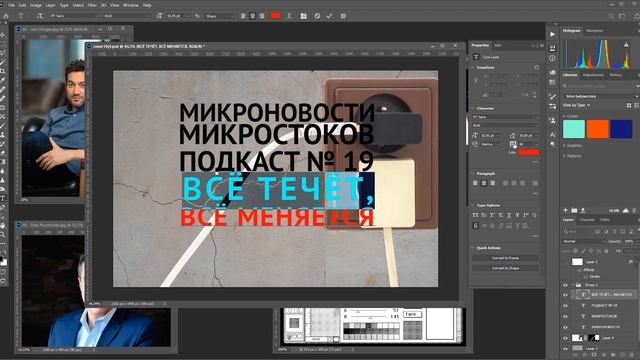Click the Create warped text icon

[x=289, y=16]
